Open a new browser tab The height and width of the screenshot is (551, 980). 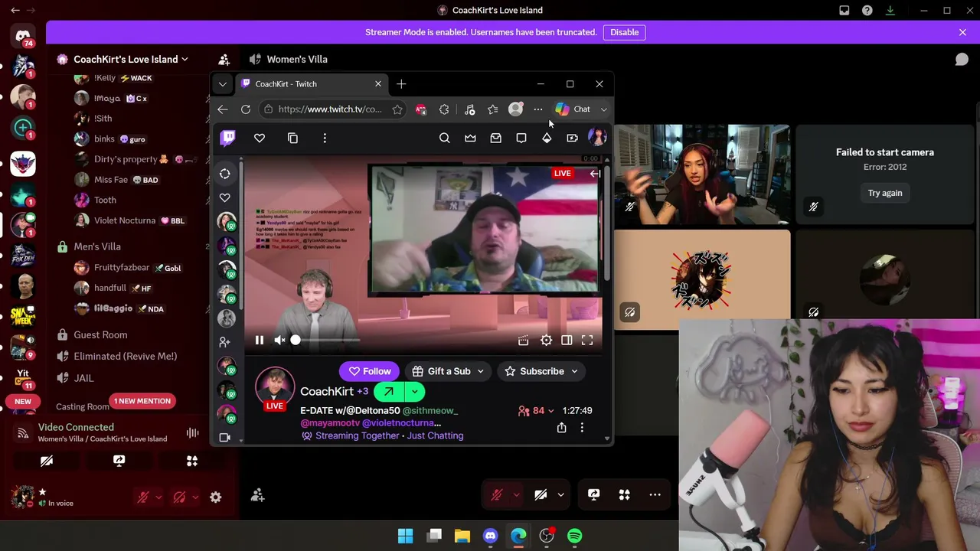(x=401, y=84)
